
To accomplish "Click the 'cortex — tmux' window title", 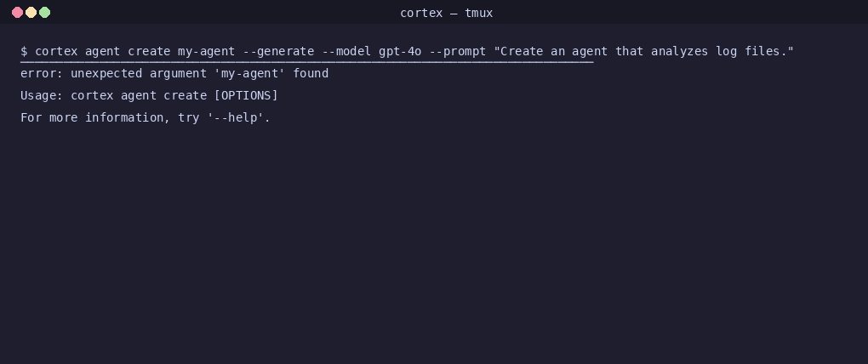I will 446,13.
